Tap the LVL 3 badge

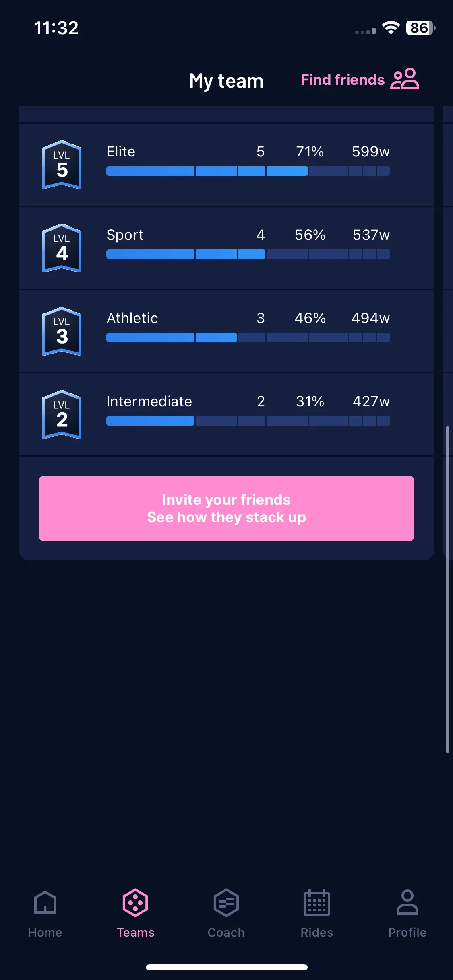pos(62,331)
